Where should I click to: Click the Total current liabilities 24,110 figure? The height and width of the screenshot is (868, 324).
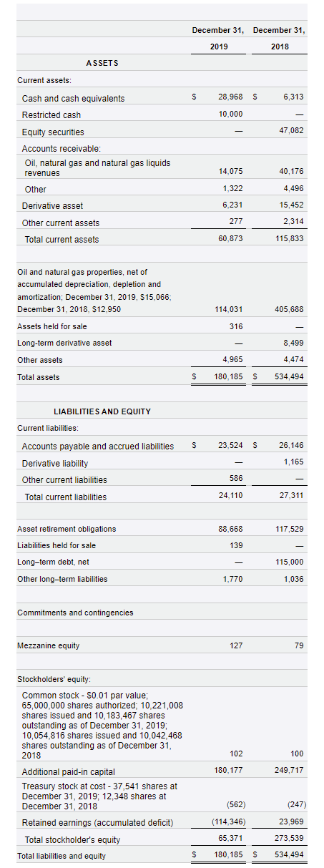(230, 496)
